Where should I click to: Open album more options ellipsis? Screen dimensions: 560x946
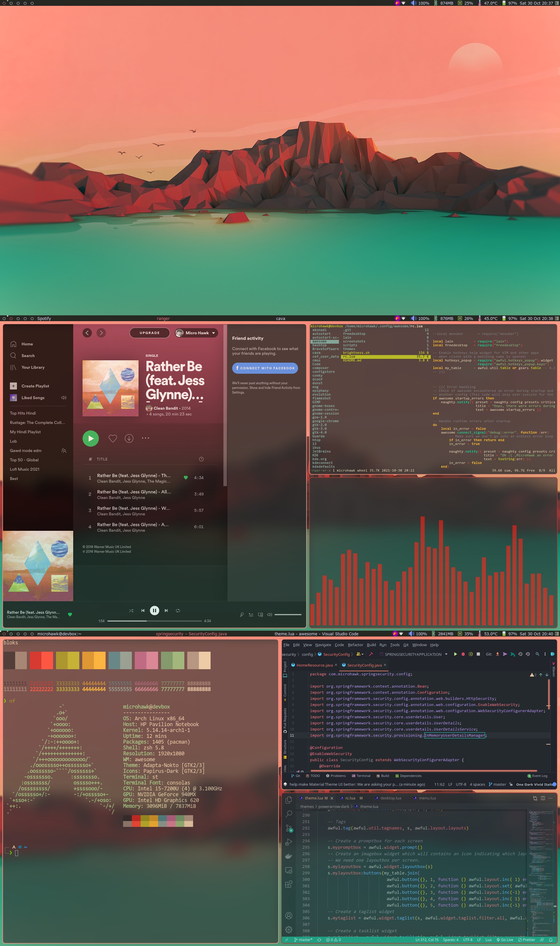coord(145,438)
